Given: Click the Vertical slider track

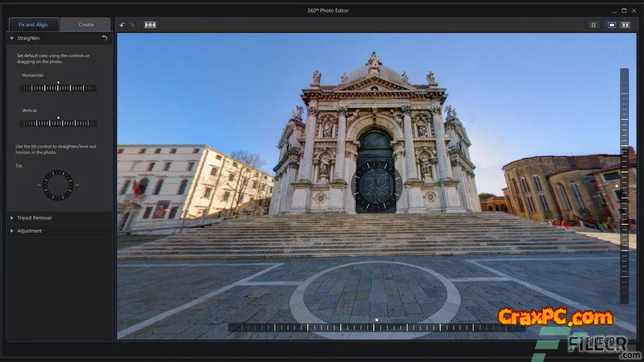Looking at the screenshot, I should (58, 123).
